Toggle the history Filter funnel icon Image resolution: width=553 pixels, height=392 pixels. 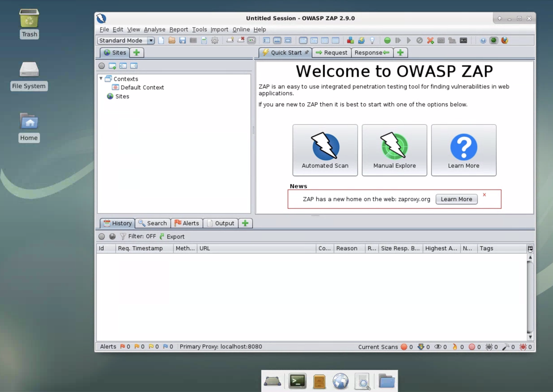[x=123, y=236]
